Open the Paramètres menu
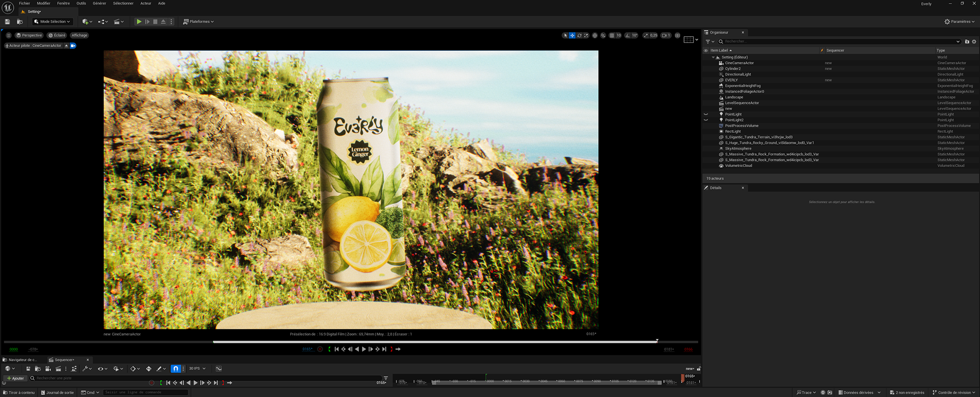The height and width of the screenshot is (397, 980). click(x=960, y=21)
